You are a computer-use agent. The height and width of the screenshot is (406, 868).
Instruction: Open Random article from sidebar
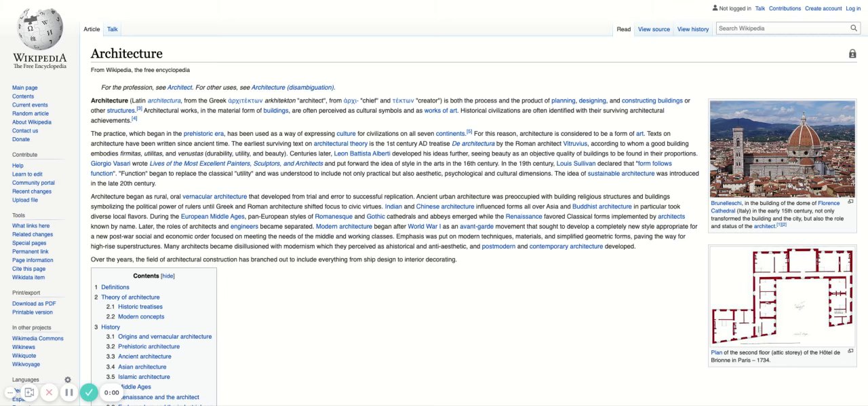pos(31,113)
